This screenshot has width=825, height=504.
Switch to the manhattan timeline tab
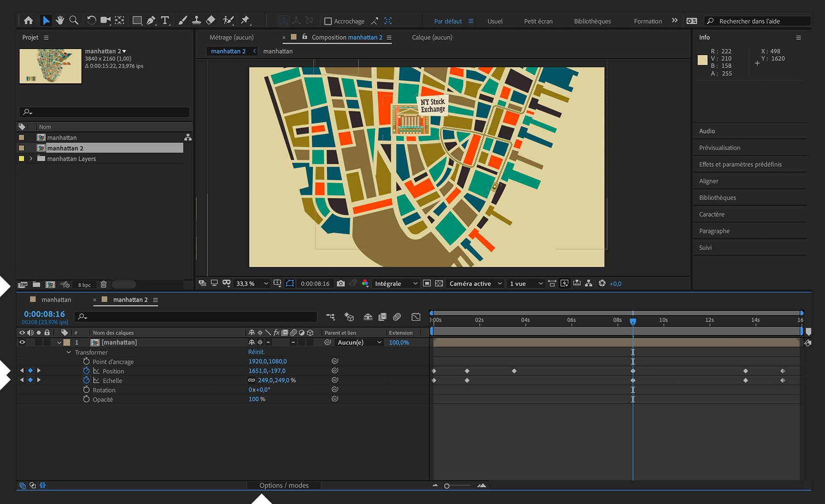pos(56,300)
